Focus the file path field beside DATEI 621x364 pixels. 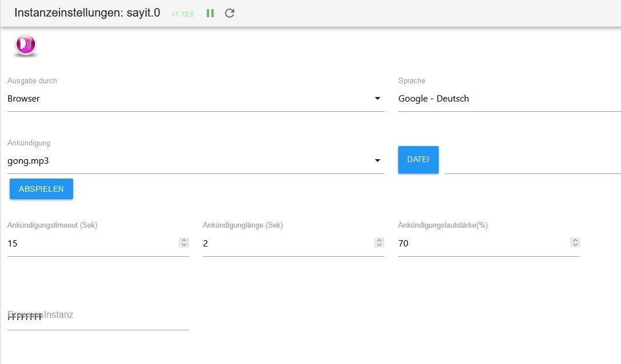pos(531,161)
